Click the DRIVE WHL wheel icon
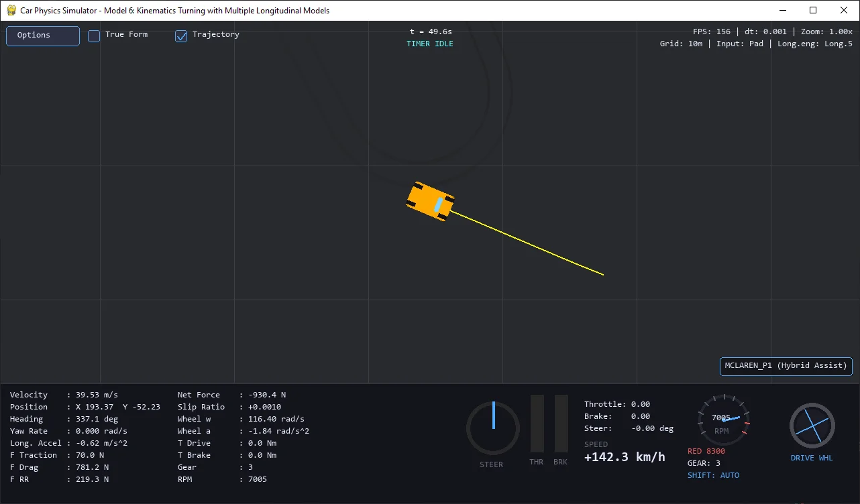The height and width of the screenshot is (504, 860). click(812, 426)
